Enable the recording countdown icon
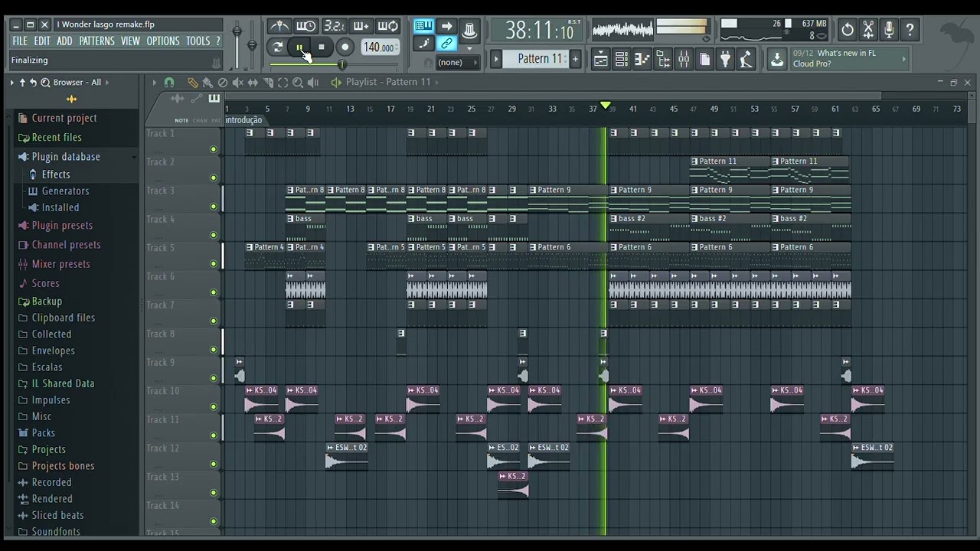 (x=333, y=27)
